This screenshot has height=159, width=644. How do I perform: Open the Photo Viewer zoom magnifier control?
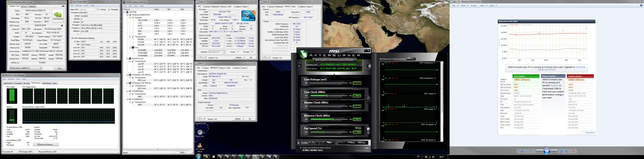pos(523,151)
